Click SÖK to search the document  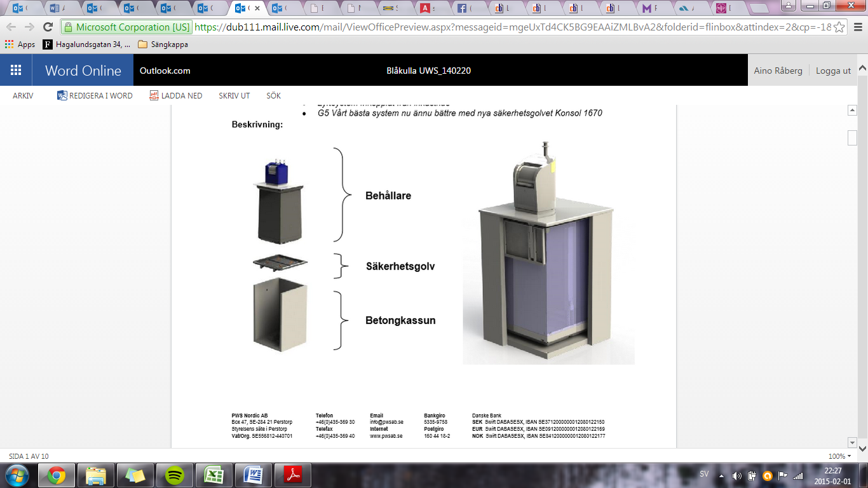tap(274, 96)
